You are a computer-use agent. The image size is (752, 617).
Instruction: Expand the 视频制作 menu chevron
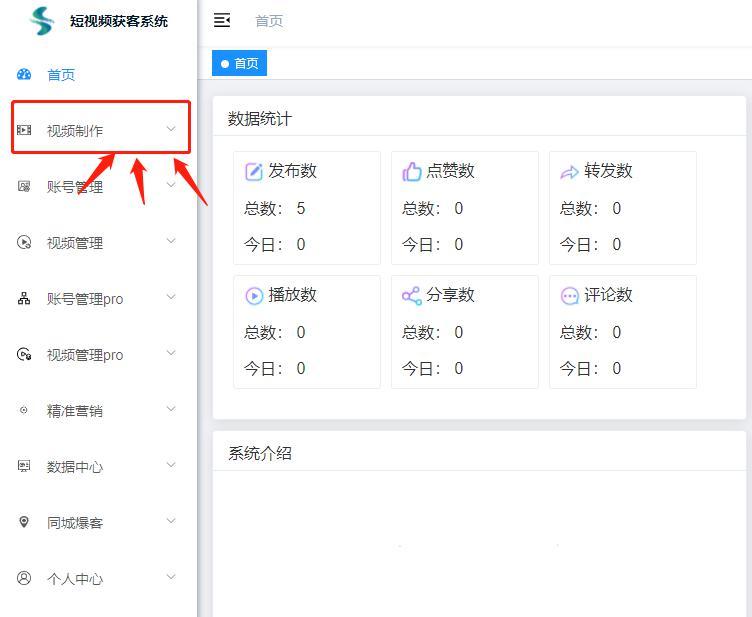(171, 128)
